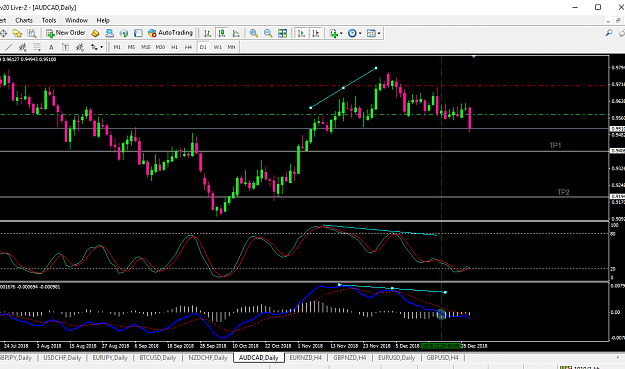625x369 pixels.
Task: Click the New Order button
Action: (x=66, y=33)
